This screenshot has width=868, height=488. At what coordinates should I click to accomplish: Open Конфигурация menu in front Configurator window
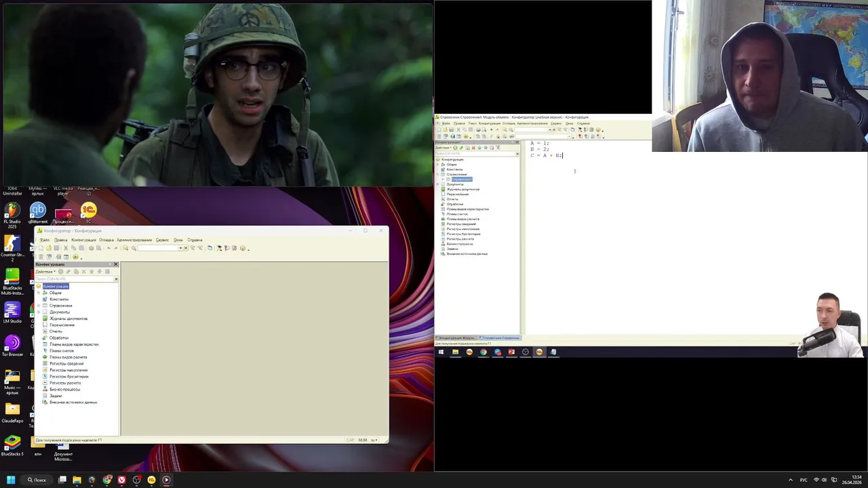[x=83, y=240]
